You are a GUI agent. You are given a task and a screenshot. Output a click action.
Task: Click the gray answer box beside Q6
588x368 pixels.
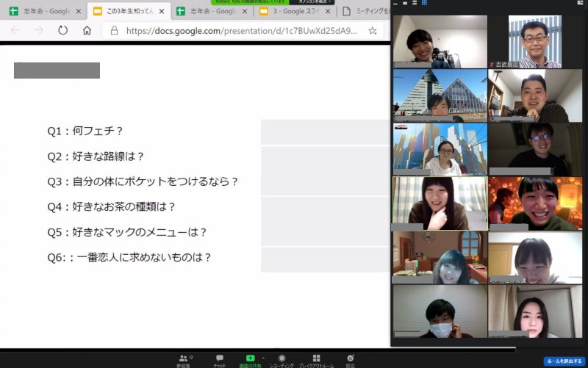tap(326, 260)
